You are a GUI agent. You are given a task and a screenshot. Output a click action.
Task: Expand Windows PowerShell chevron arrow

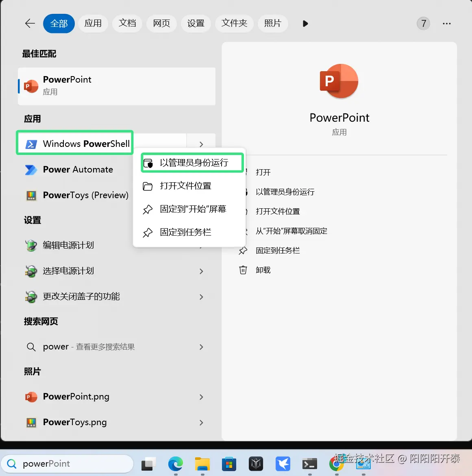point(201,144)
